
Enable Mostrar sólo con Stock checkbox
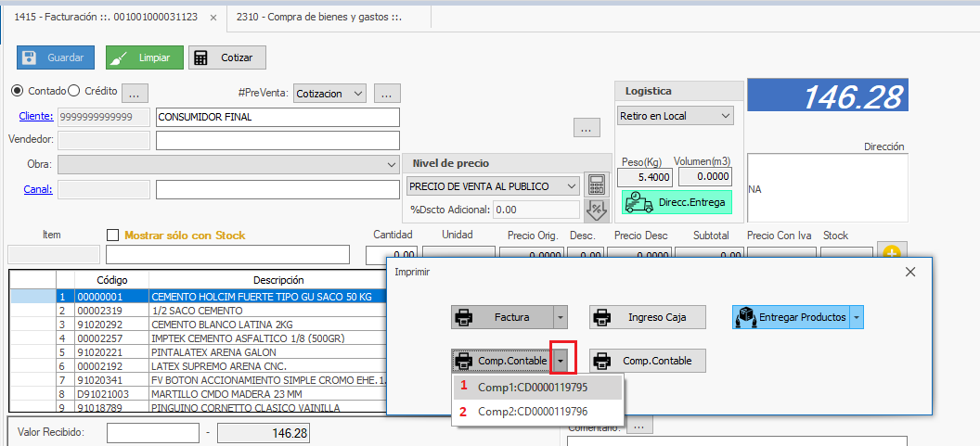(113, 236)
